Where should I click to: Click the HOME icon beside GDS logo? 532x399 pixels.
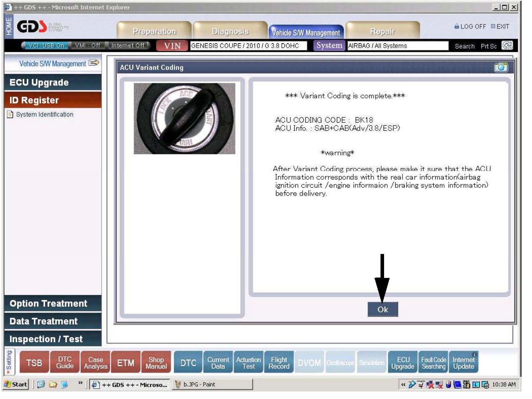pyautogui.click(x=9, y=26)
